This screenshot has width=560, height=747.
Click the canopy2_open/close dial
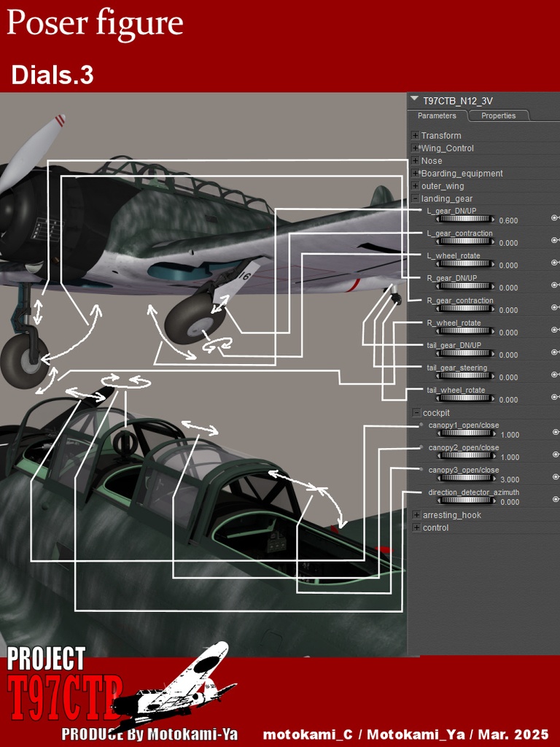coord(466,456)
